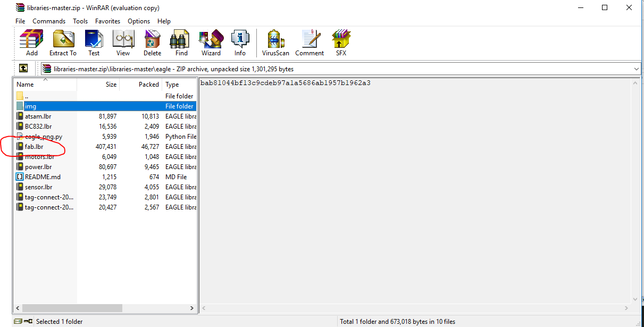Click the parent folder '..' icon
The width and height of the screenshot is (644, 327).
20,96
